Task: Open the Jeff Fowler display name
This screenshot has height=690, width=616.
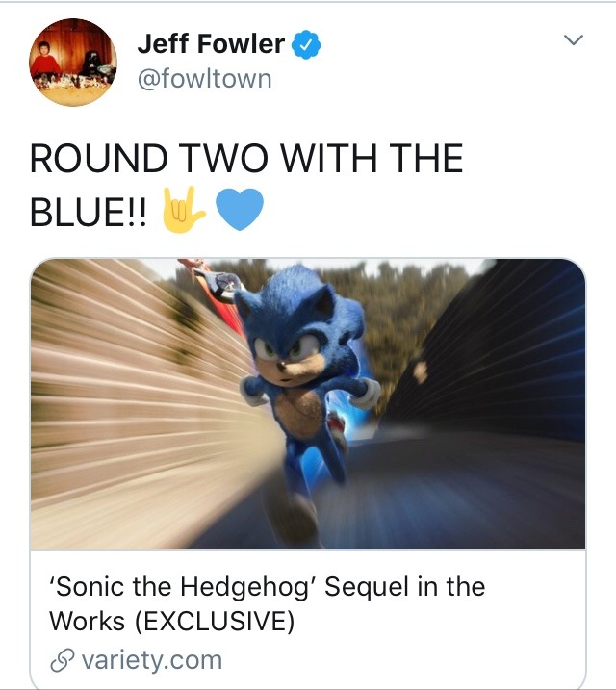Action: (x=211, y=44)
